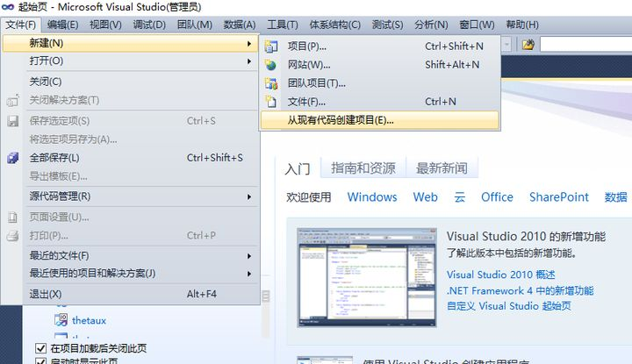Choose 关闭(C) from File menu

click(x=130, y=82)
